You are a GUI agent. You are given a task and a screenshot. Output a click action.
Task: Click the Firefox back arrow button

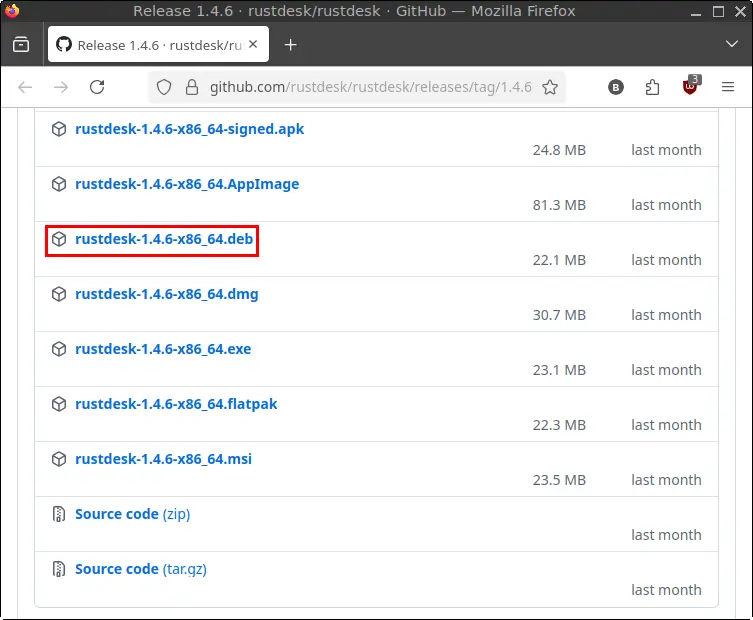pyautogui.click(x=25, y=87)
